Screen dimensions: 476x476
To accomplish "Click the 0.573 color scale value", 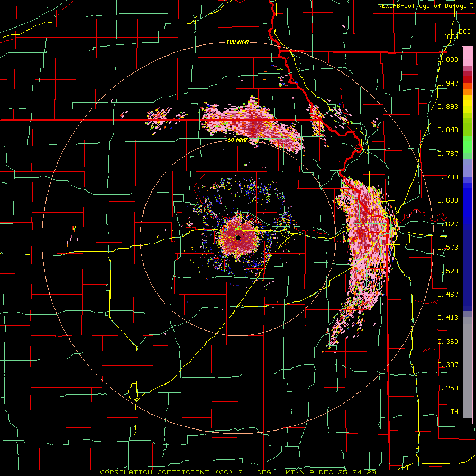I will tap(448, 248).
